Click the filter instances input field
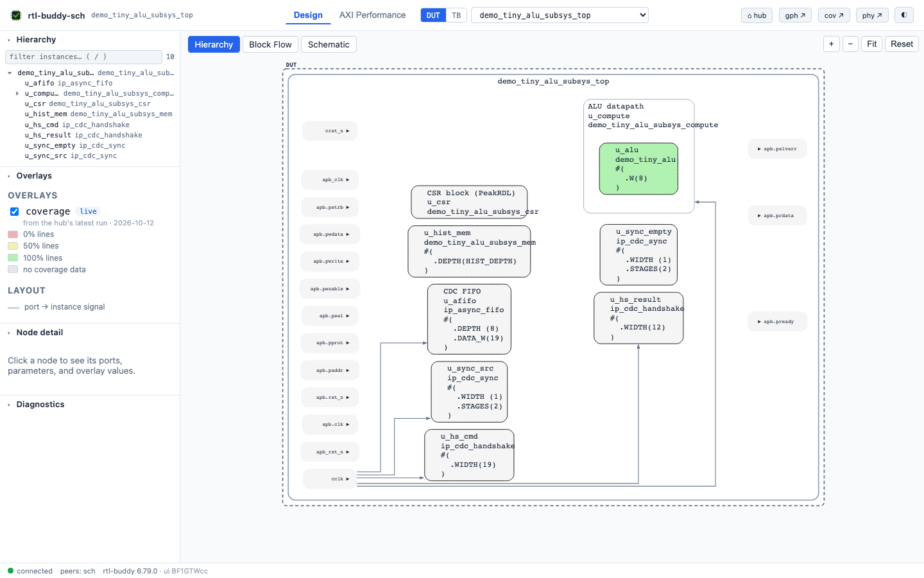This screenshot has width=924, height=578. (x=83, y=57)
